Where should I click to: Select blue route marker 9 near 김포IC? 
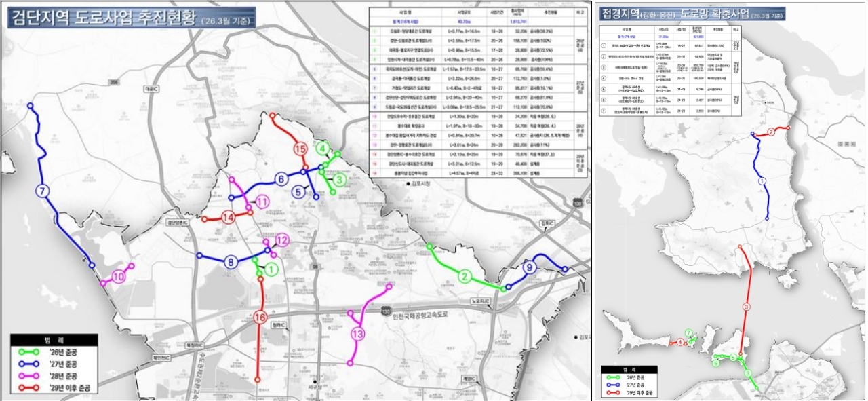(530, 268)
